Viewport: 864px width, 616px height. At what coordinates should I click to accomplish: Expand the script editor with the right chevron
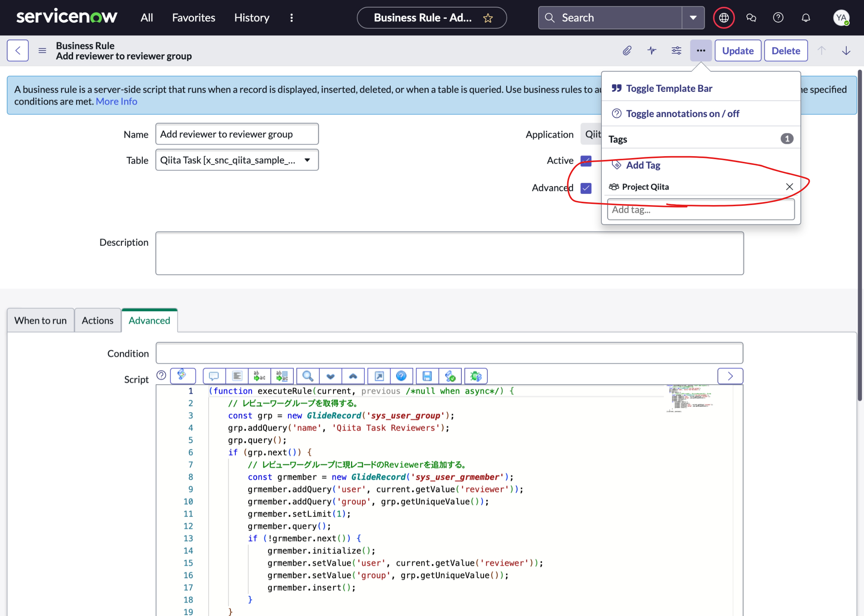pos(730,376)
